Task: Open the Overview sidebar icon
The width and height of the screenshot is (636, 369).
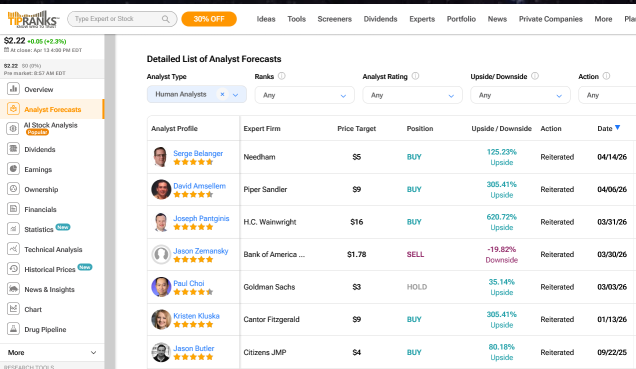Action: point(13,89)
